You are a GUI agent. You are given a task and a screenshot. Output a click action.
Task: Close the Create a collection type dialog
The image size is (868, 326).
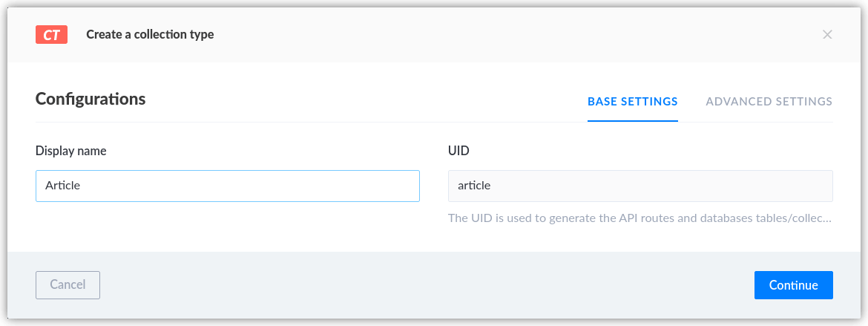(827, 34)
